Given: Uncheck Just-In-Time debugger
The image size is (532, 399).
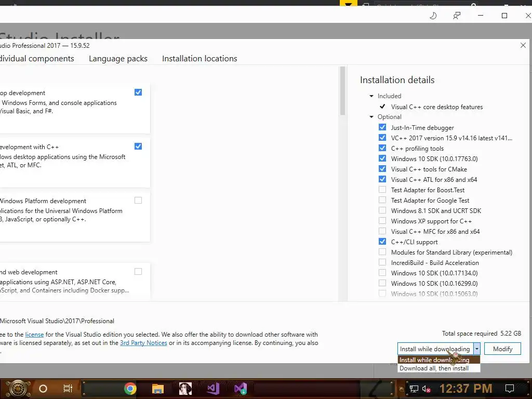Looking at the screenshot, I should [382, 127].
